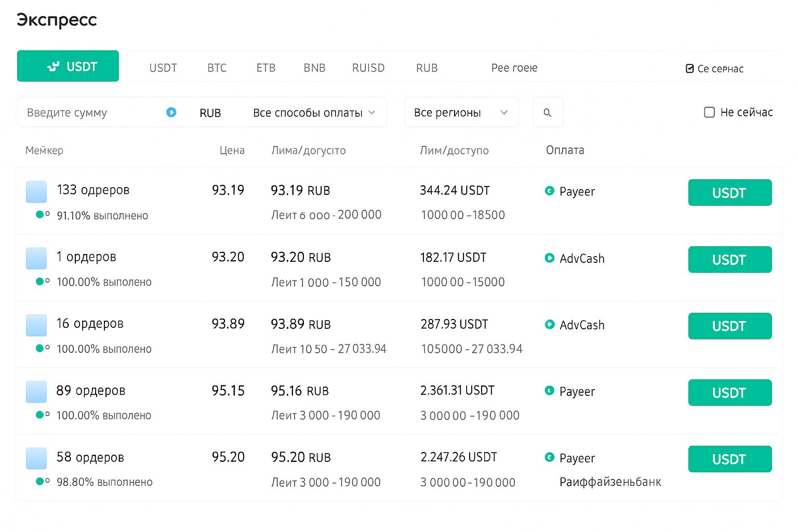Buy USDT from the 16 ордеров maker
The image size is (798, 532).
pyautogui.click(x=730, y=326)
